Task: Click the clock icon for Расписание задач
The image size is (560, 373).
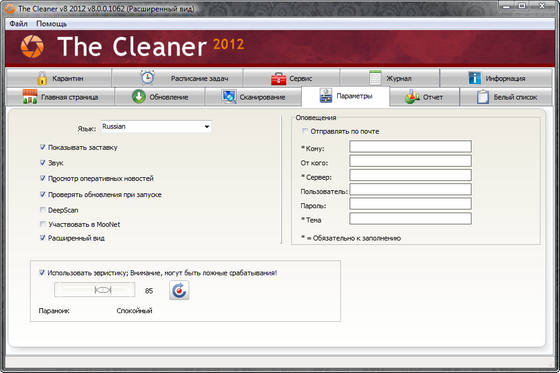Action: [x=147, y=77]
